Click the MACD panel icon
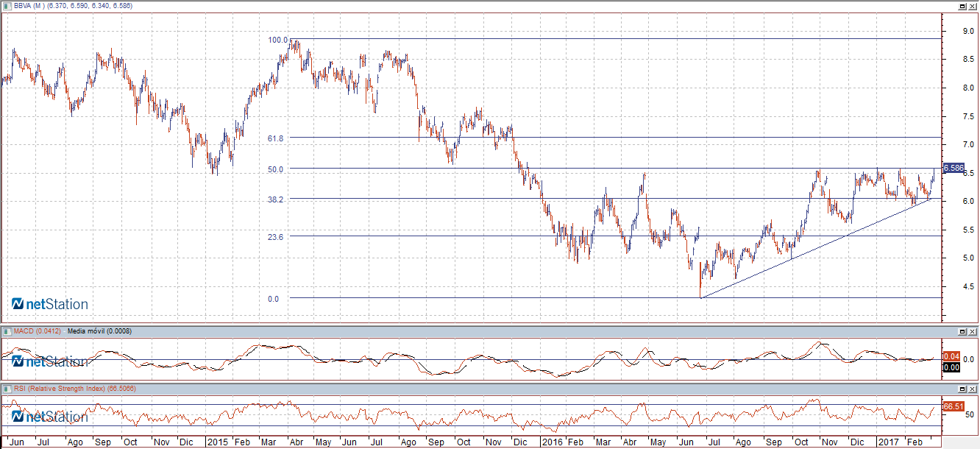 tap(7, 331)
